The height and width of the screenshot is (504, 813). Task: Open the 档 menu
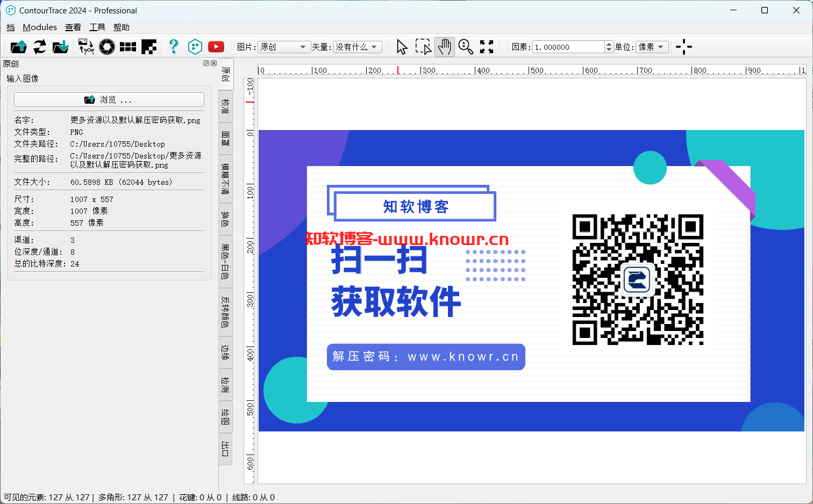pyautogui.click(x=11, y=27)
